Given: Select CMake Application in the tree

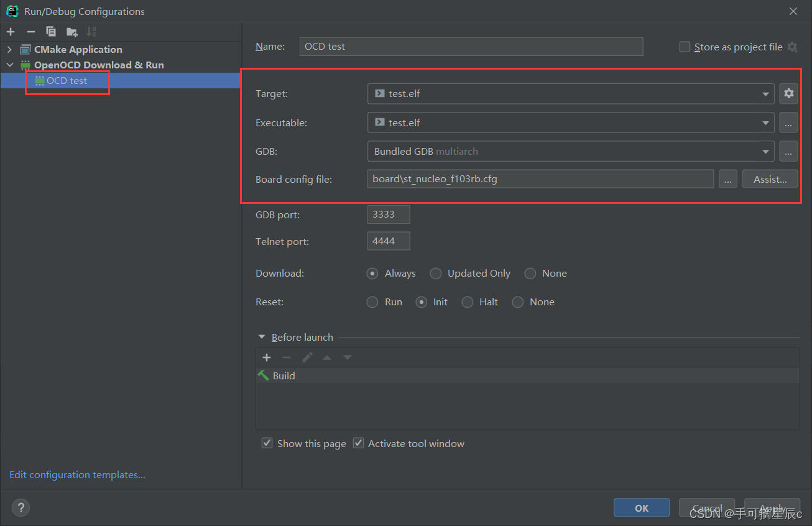Looking at the screenshot, I should 78,50.
